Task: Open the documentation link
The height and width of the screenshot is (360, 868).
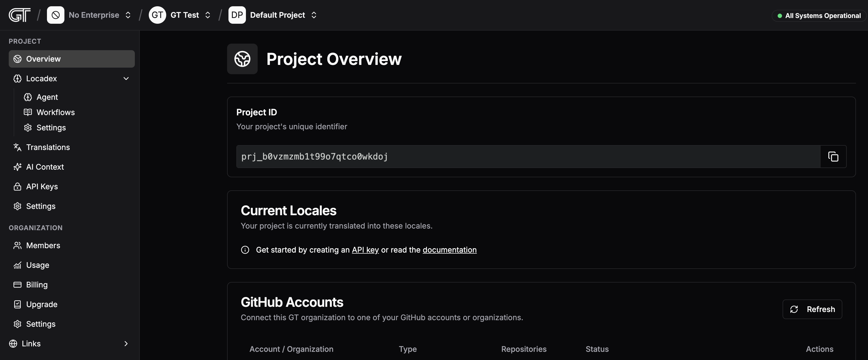Action: [449, 250]
